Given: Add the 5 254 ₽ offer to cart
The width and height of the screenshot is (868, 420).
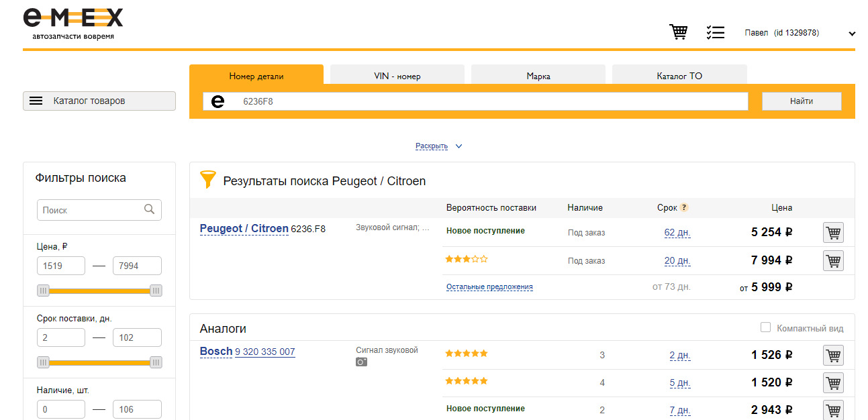Looking at the screenshot, I should (x=833, y=233).
